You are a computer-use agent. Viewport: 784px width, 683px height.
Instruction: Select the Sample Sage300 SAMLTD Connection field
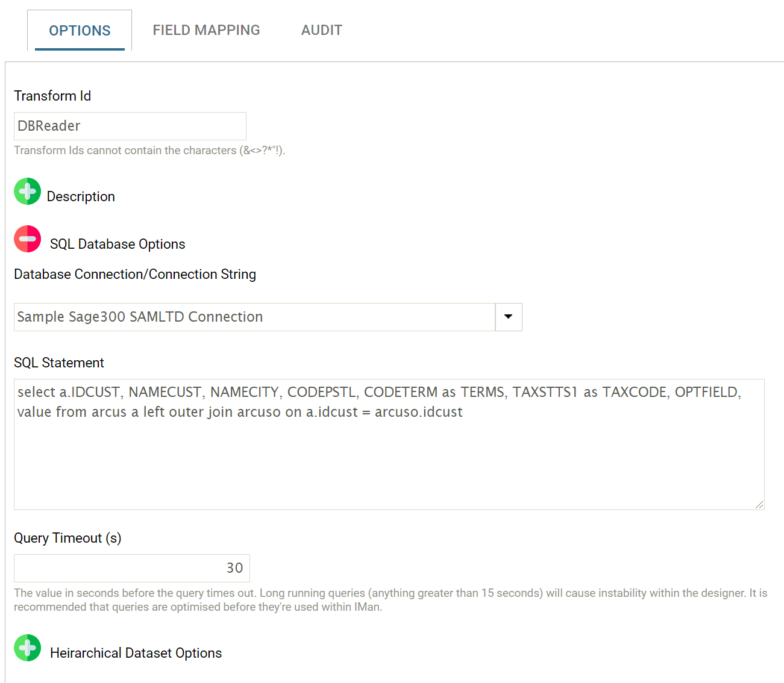(x=254, y=317)
